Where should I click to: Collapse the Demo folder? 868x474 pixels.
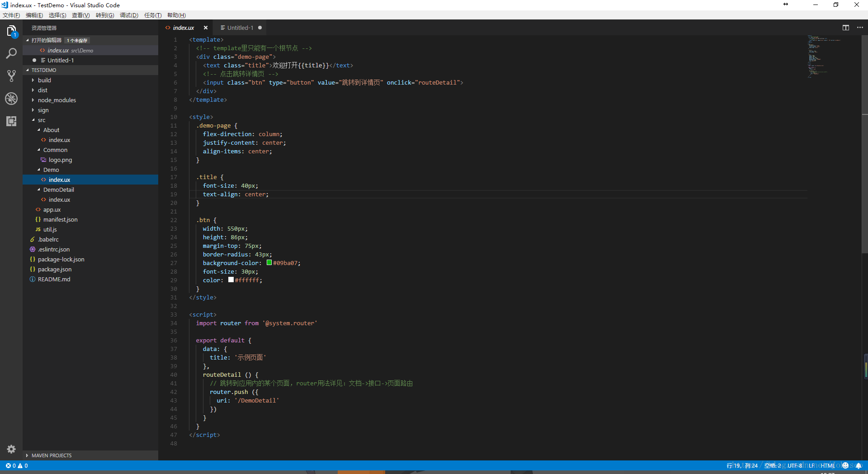click(38, 170)
